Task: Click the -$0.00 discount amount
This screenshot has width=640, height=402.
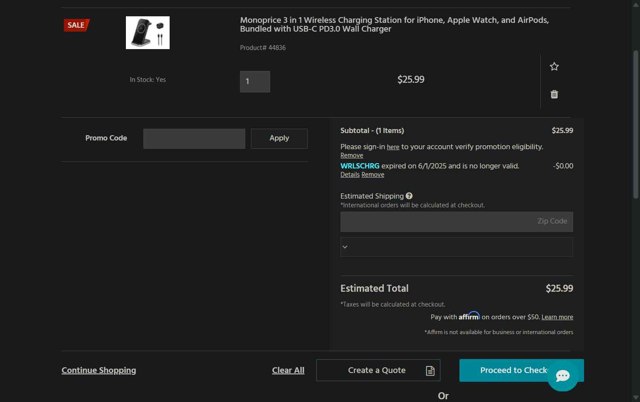Action: click(x=563, y=166)
